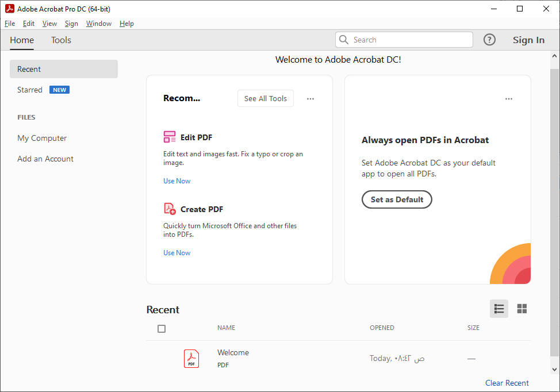Click See All Tools button

[x=266, y=98]
